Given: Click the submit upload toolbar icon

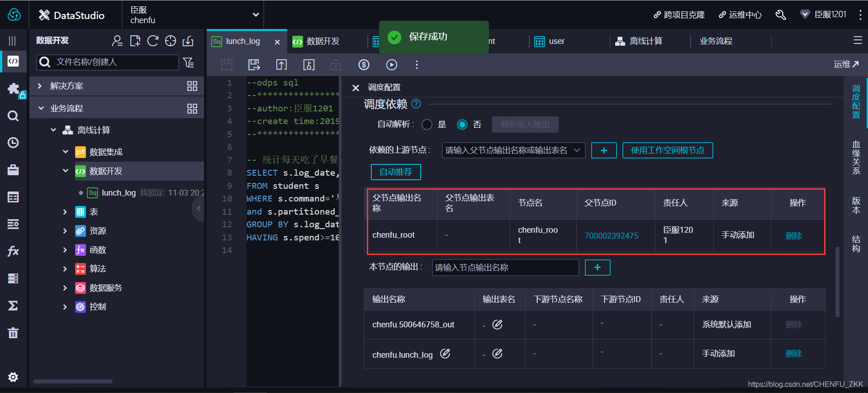Looking at the screenshot, I should 281,65.
